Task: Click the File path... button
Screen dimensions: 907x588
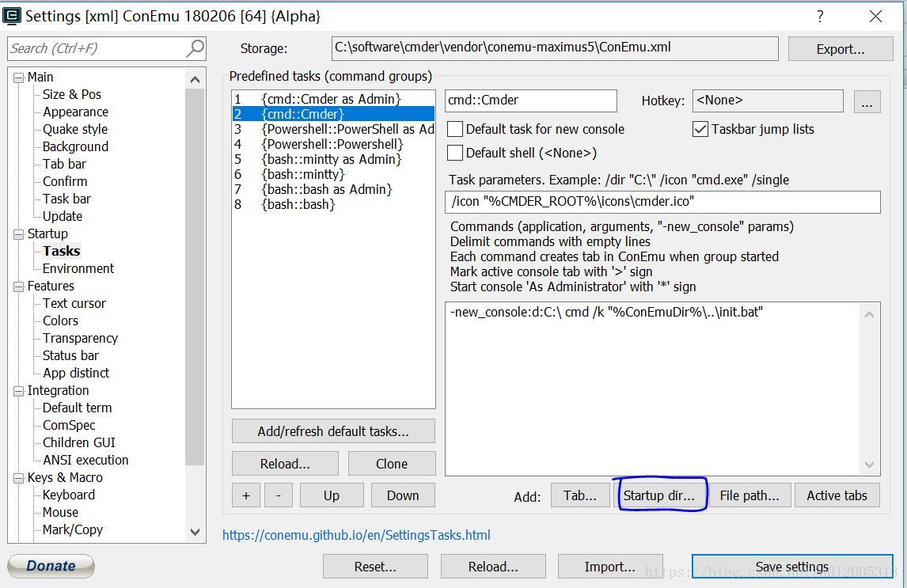Action: 749,495
